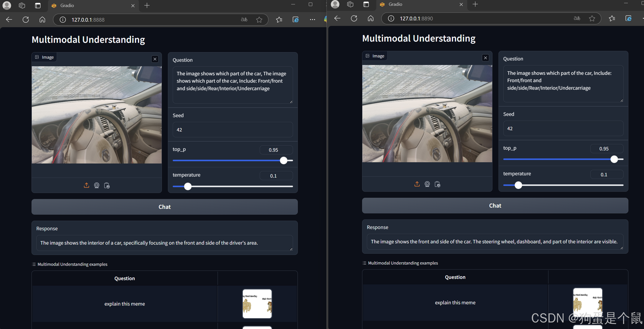Open workspaces icon in left browser
Viewport: 644px width, 329px height.
(22, 6)
